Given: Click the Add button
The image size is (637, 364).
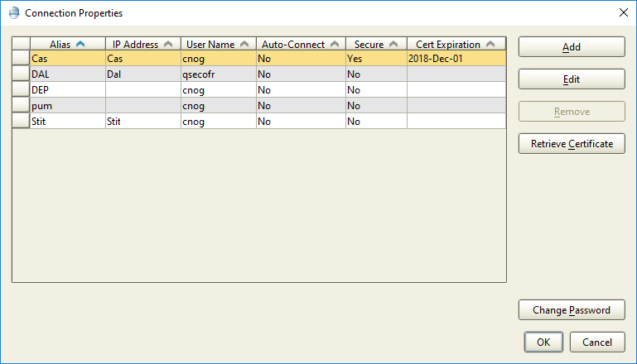Looking at the screenshot, I should coord(571,47).
